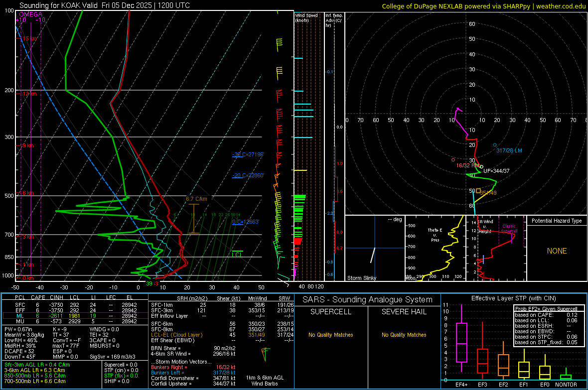Select the Storm Slinky panel
Viewport: 588px width, 390px height.
[375, 248]
